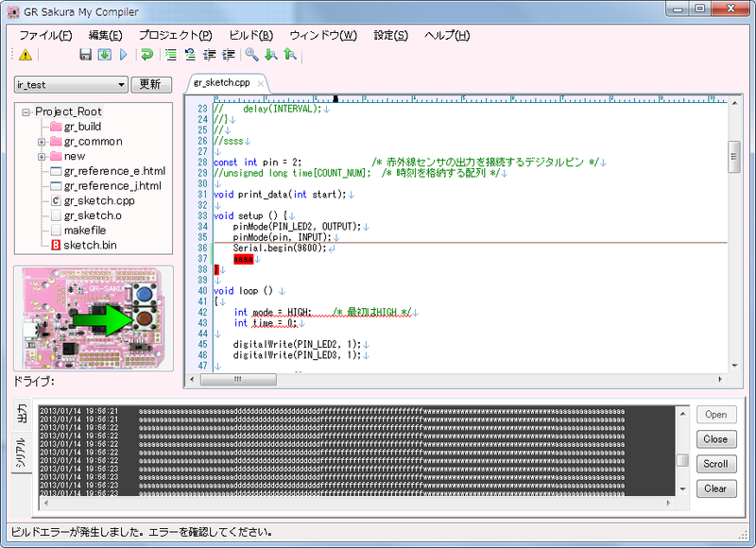756x548 pixels.
Task: Click the Close serial button
Action: (716, 439)
